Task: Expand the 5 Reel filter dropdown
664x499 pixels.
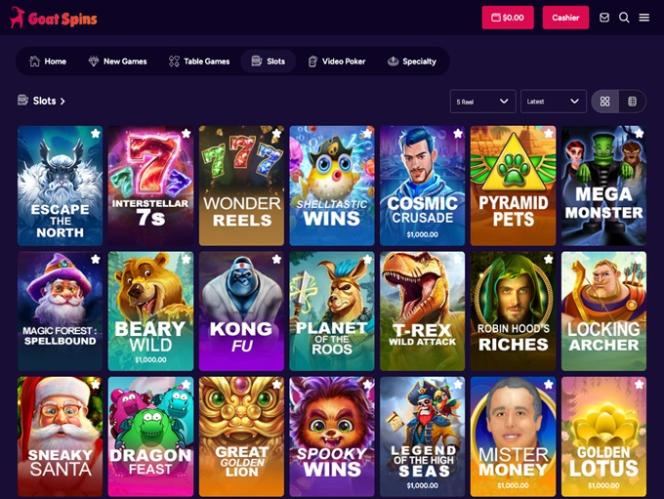Action: click(483, 101)
